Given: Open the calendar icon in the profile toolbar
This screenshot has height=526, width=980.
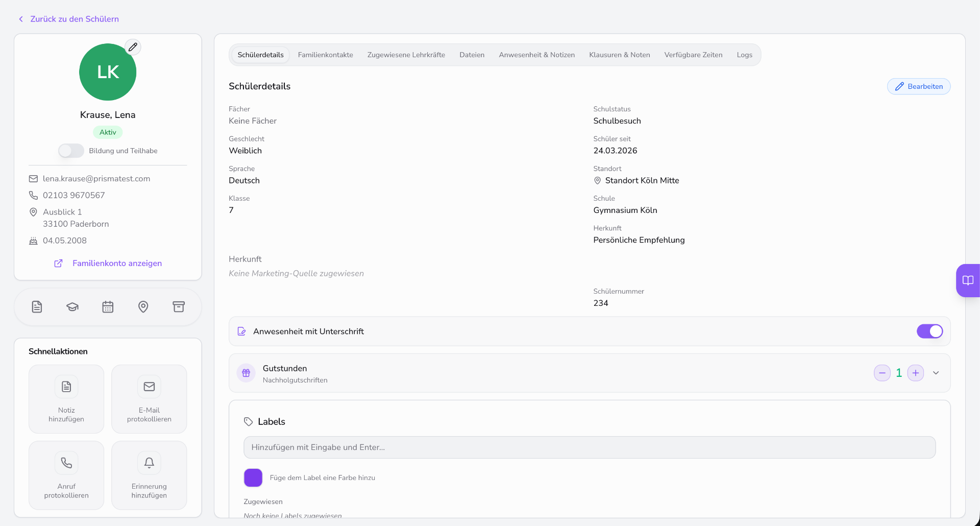Looking at the screenshot, I should (x=108, y=307).
